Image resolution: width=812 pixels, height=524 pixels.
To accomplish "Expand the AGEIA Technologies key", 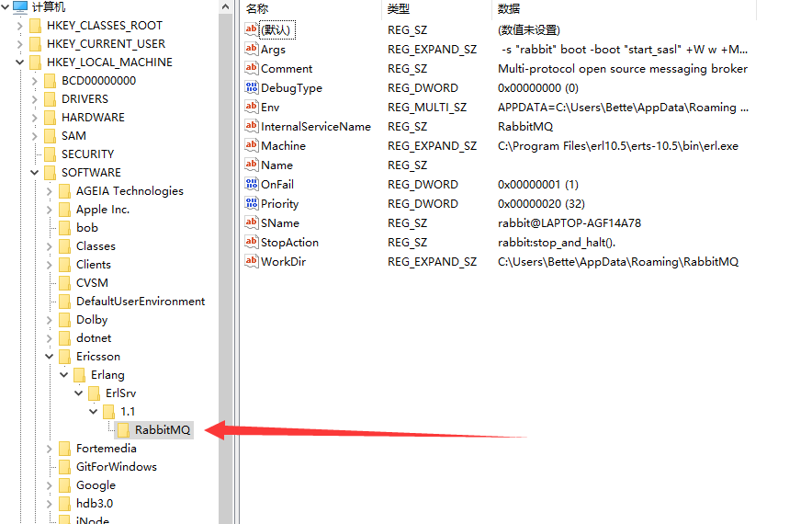I will tap(50, 191).
